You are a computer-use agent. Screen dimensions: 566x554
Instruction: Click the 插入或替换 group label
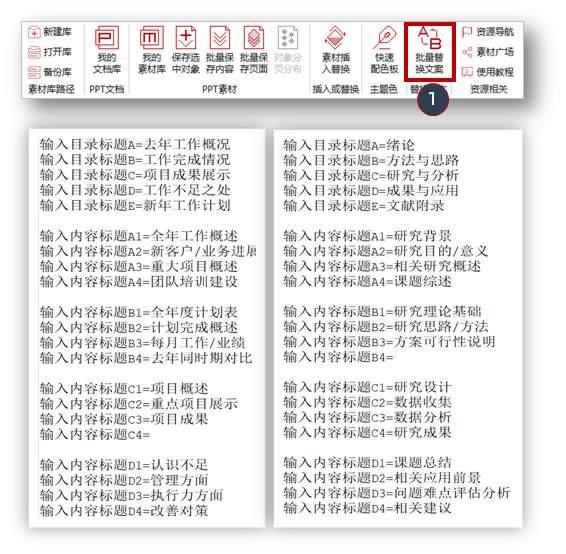pyautogui.click(x=336, y=89)
